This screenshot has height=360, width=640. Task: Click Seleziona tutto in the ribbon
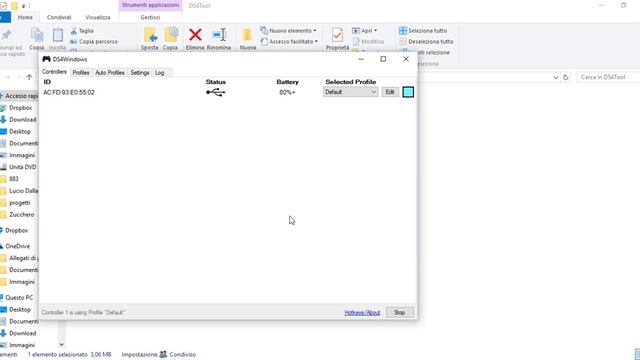click(x=423, y=31)
